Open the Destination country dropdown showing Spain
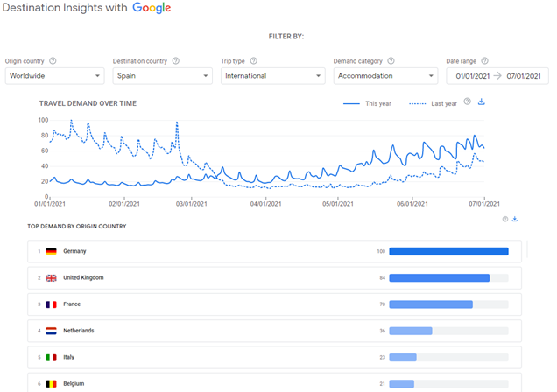This screenshot has width=557, height=392. [162, 76]
